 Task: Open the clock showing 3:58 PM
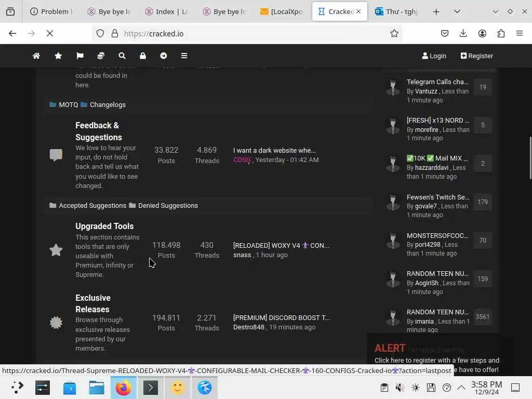(486, 388)
